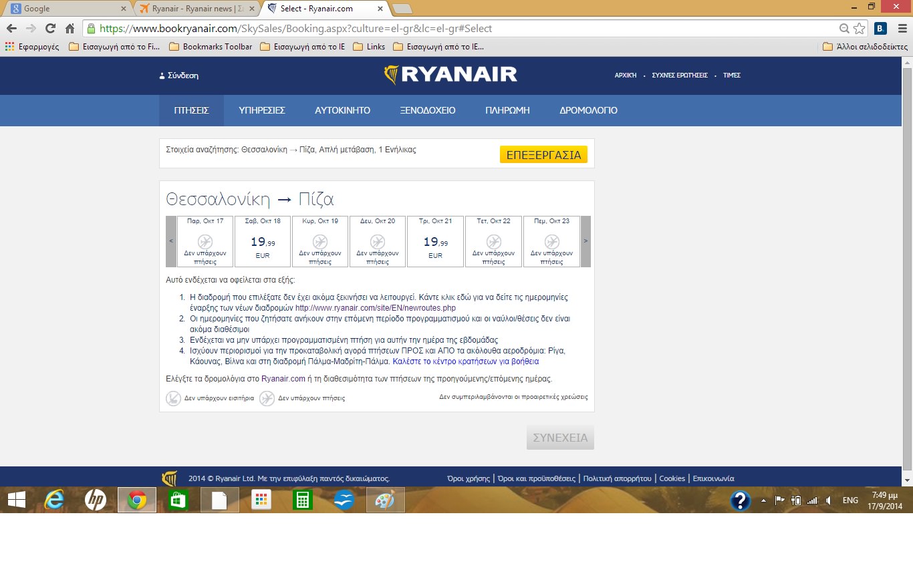
Task: Open the HP taskbar icon
Action: pos(96,500)
